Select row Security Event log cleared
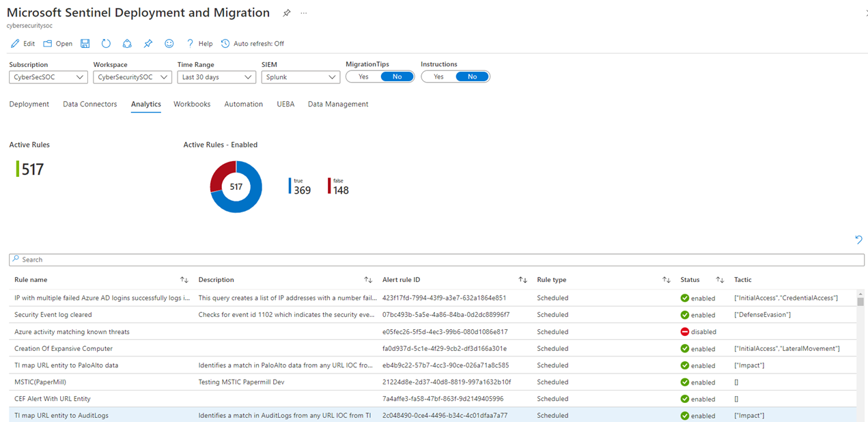 click(x=432, y=315)
